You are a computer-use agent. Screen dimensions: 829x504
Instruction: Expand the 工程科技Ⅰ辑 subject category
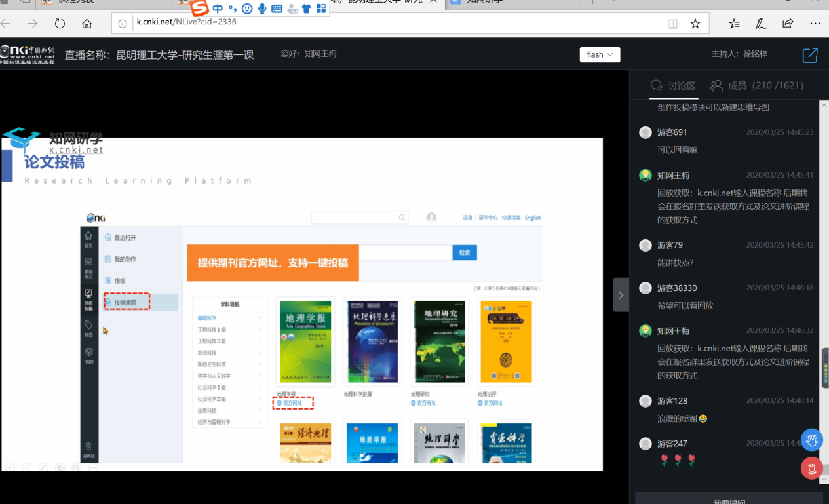pyautogui.click(x=229, y=330)
